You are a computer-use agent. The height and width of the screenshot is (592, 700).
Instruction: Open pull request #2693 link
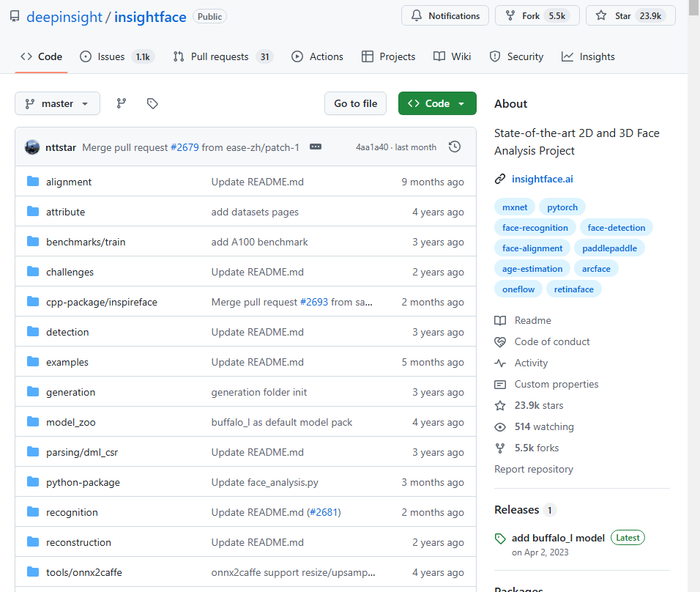pos(314,302)
